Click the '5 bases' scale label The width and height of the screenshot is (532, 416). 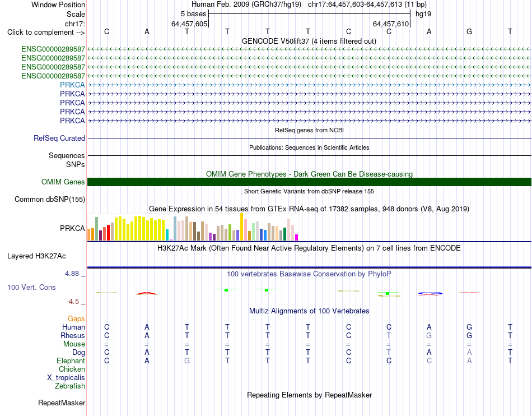tap(193, 14)
